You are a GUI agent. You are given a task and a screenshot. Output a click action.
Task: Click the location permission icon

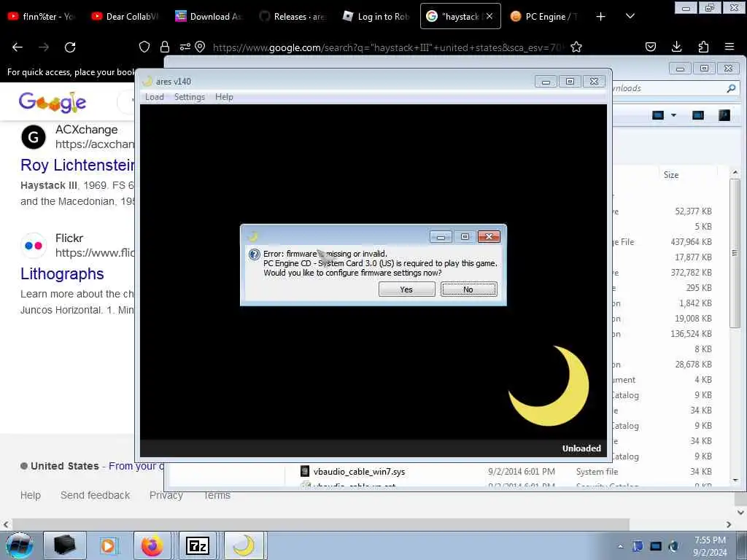tap(200, 47)
